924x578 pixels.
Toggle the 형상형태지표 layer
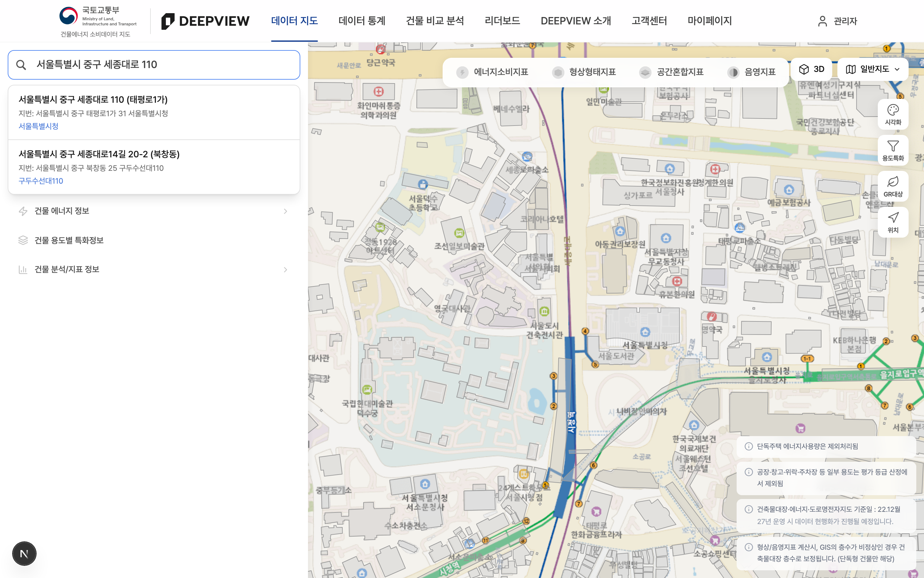(584, 72)
